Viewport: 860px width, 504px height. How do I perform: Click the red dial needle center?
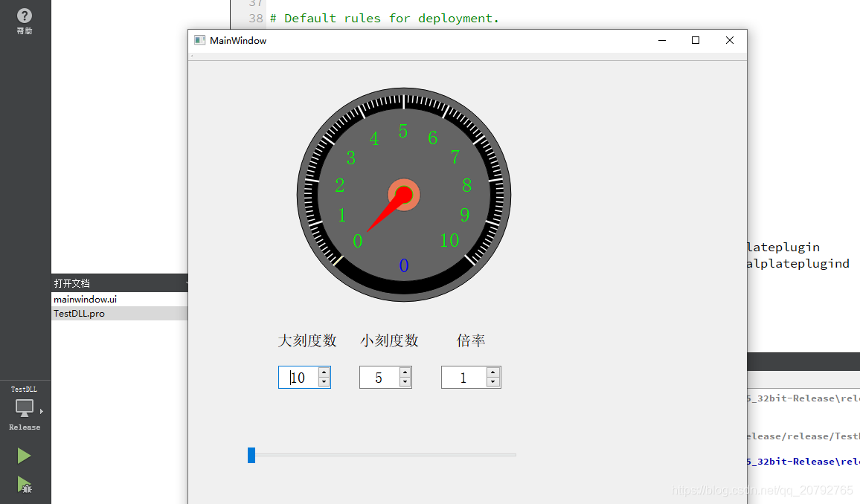[x=404, y=195]
